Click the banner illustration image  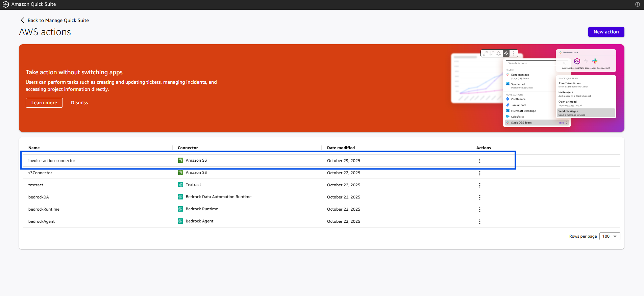(534, 88)
